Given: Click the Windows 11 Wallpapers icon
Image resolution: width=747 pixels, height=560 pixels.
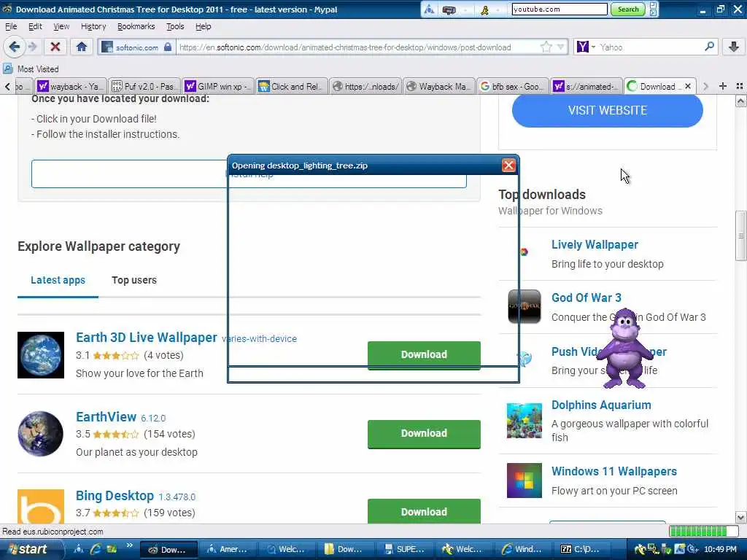Looking at the screenshot, I should tap(524, 481).
